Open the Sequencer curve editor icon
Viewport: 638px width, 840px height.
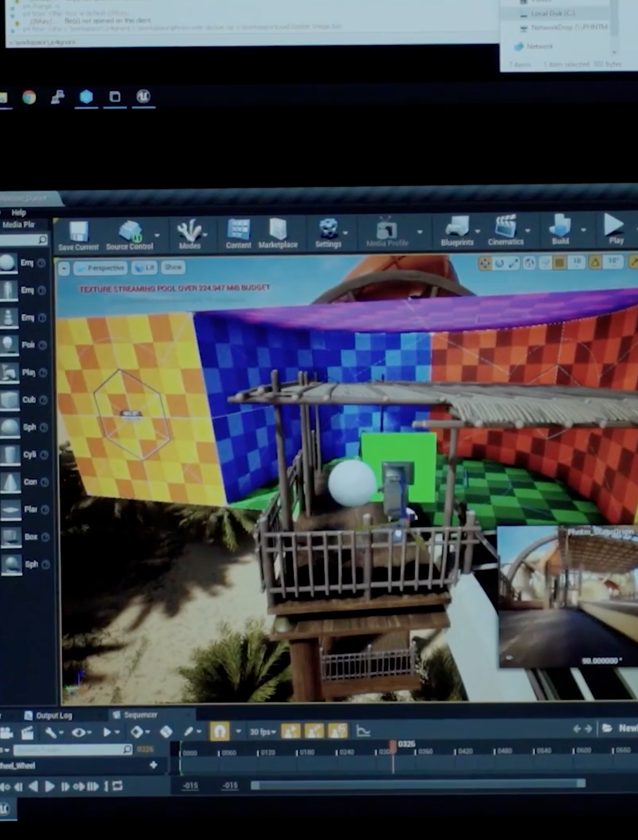363,731
